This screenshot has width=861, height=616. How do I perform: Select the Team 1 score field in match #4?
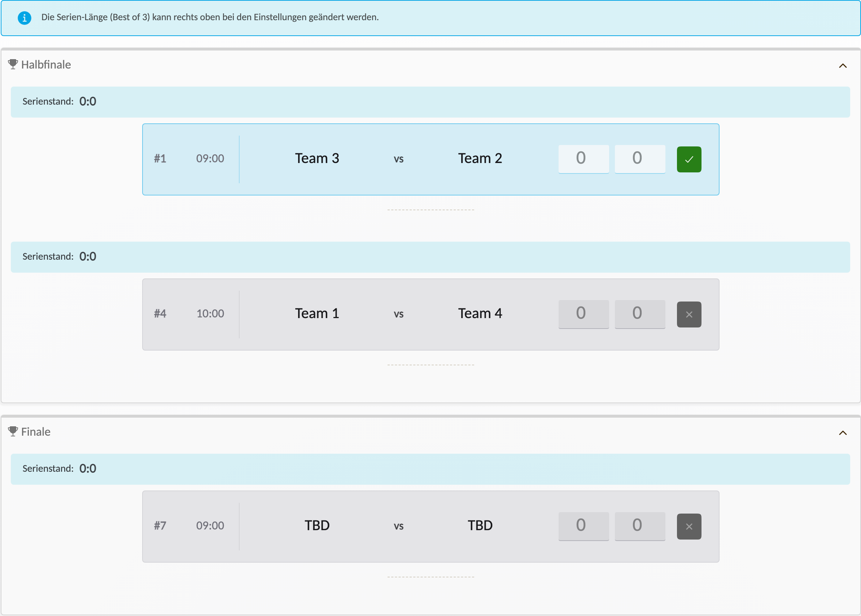tap(584, 314)
